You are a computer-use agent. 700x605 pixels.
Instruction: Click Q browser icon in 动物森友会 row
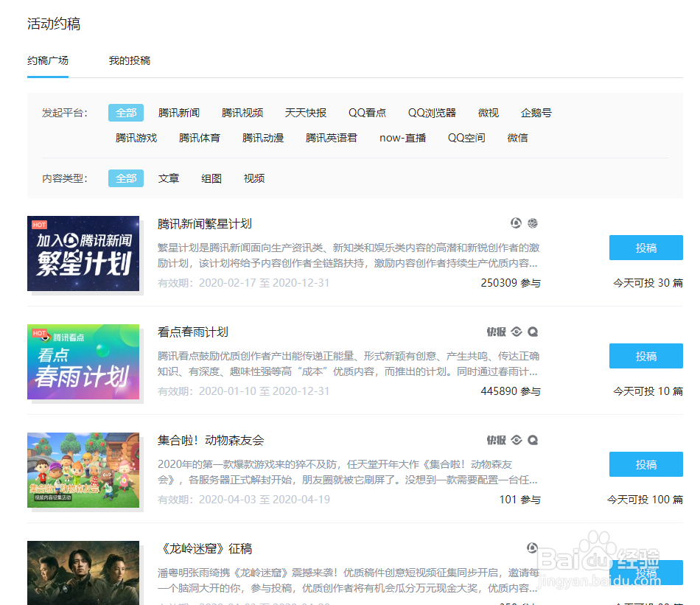click(533, 440)
